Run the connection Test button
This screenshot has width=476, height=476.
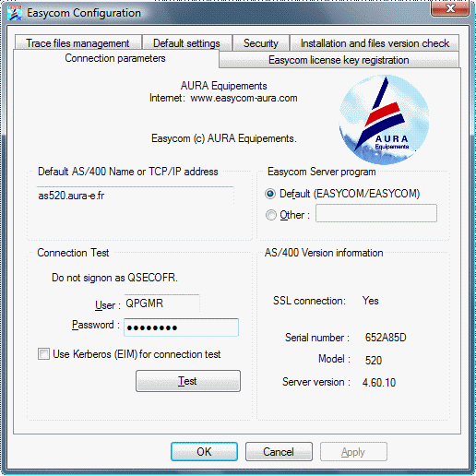pyautogui.click(x=188, y=381)
